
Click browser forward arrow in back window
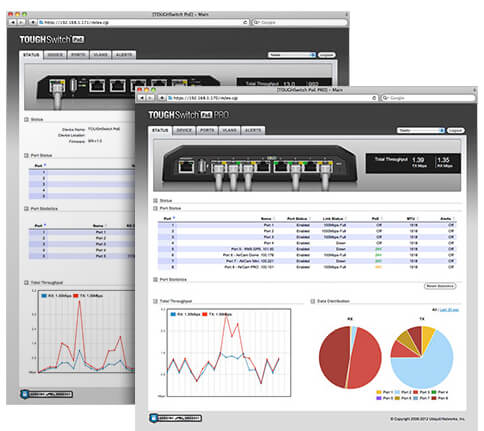tap(21, 22)
